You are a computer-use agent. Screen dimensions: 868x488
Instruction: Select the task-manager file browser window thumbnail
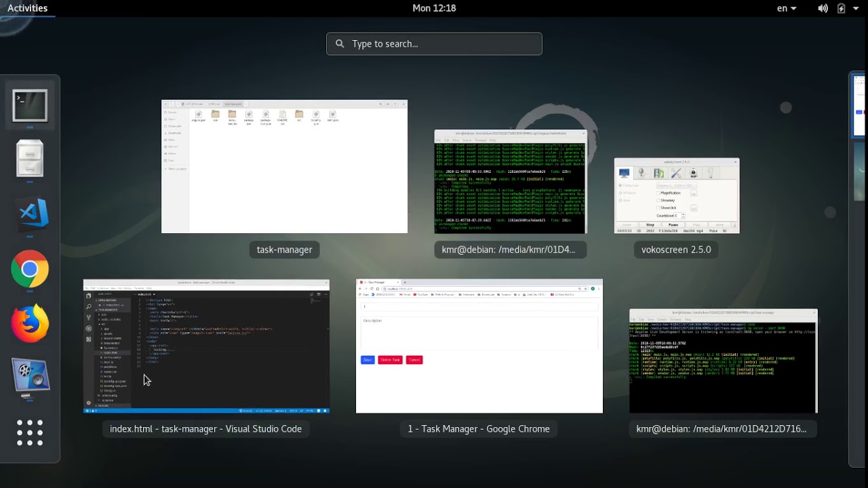(x=284, y=167)
